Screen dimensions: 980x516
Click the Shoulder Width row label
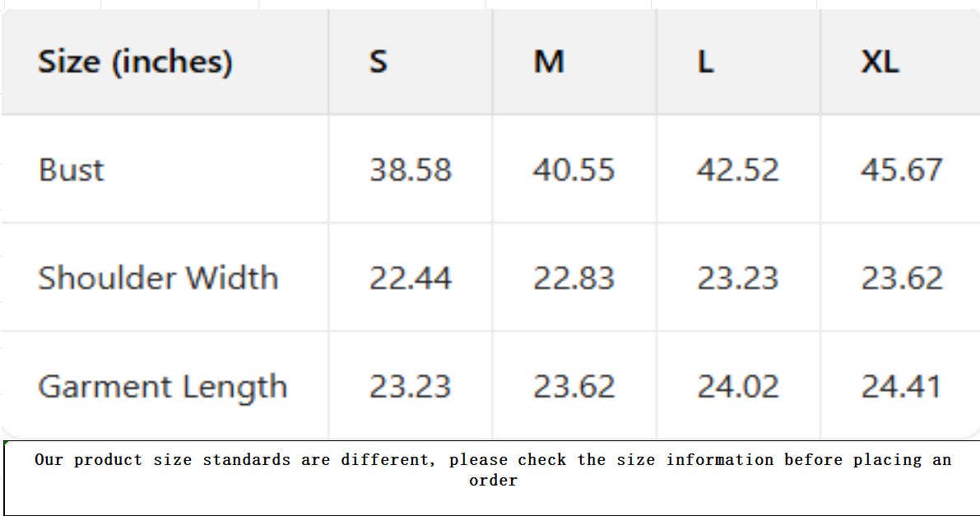coord(158,278)
